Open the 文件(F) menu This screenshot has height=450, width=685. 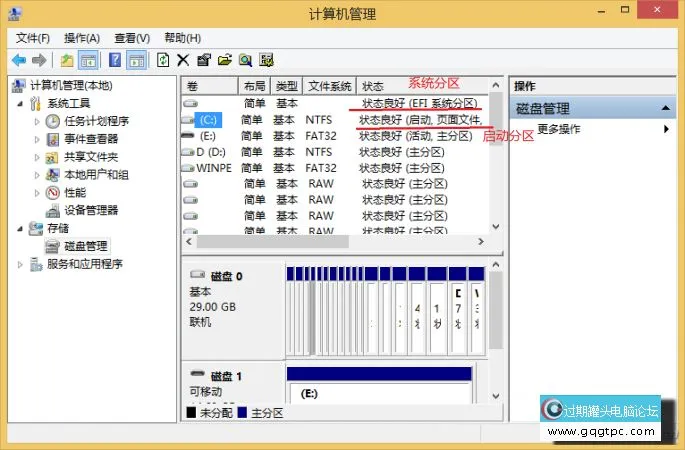[x=33, y=38]
